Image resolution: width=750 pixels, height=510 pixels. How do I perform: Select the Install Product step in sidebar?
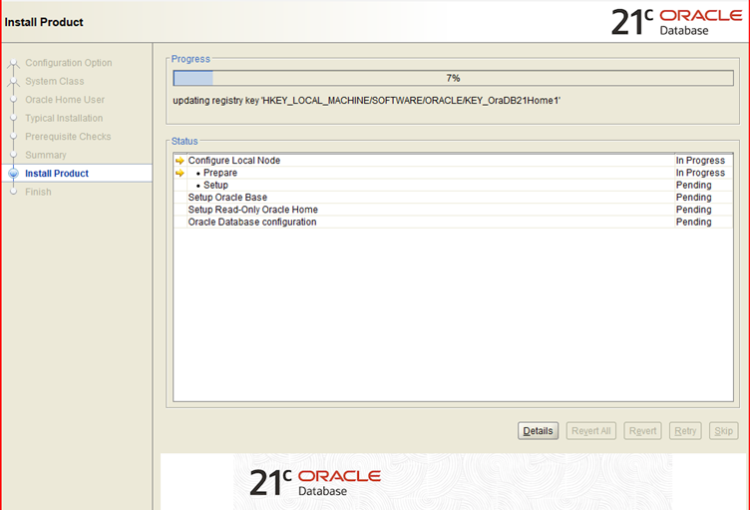57,174
